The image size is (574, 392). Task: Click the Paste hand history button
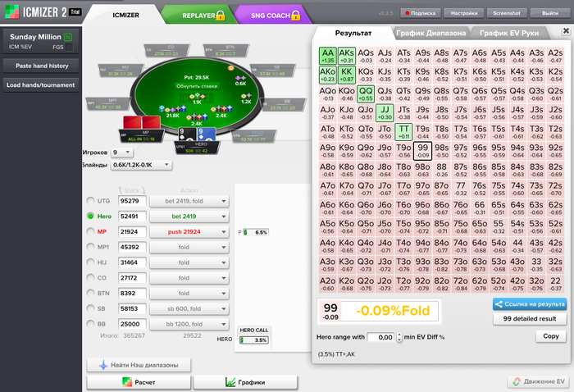41,66
